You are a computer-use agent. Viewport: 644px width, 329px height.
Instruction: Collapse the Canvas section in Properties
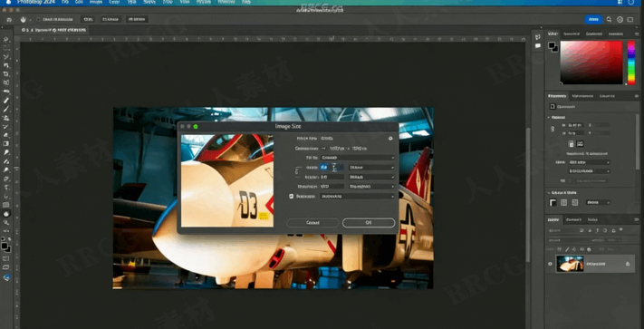click(549, 118)
